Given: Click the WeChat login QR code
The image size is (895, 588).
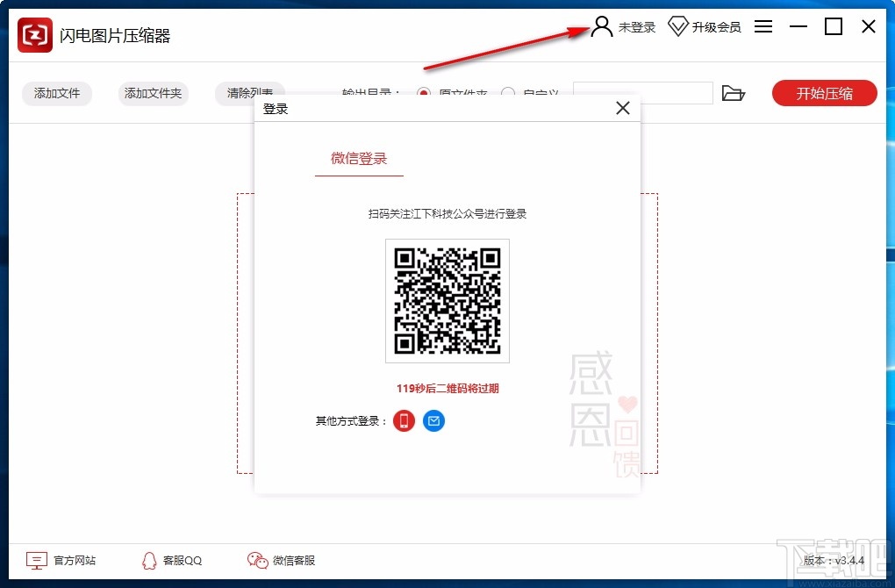Looking at the screenshot, I should tap(447, 301).
